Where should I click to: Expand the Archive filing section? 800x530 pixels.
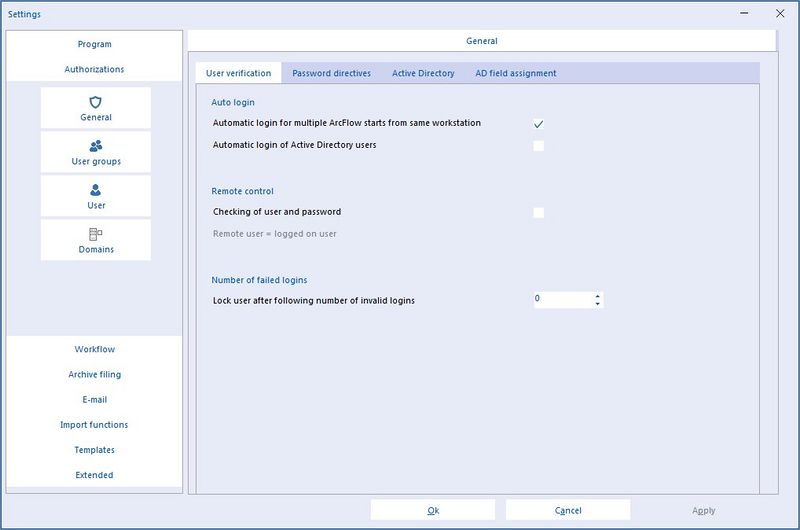[x=94, y=374]
